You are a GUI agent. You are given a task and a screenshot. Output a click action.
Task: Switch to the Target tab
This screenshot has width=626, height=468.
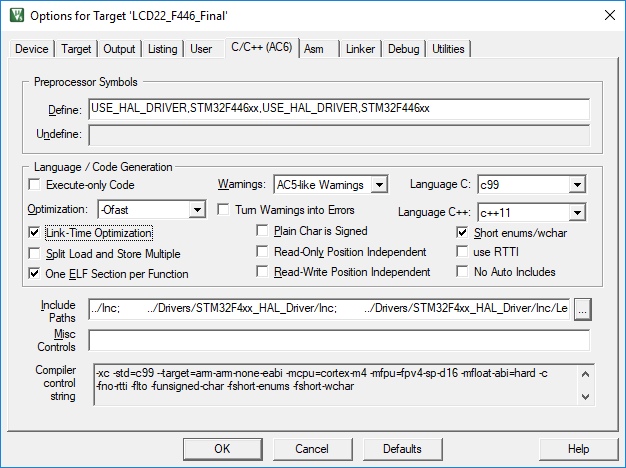click(x=76, y=49)
